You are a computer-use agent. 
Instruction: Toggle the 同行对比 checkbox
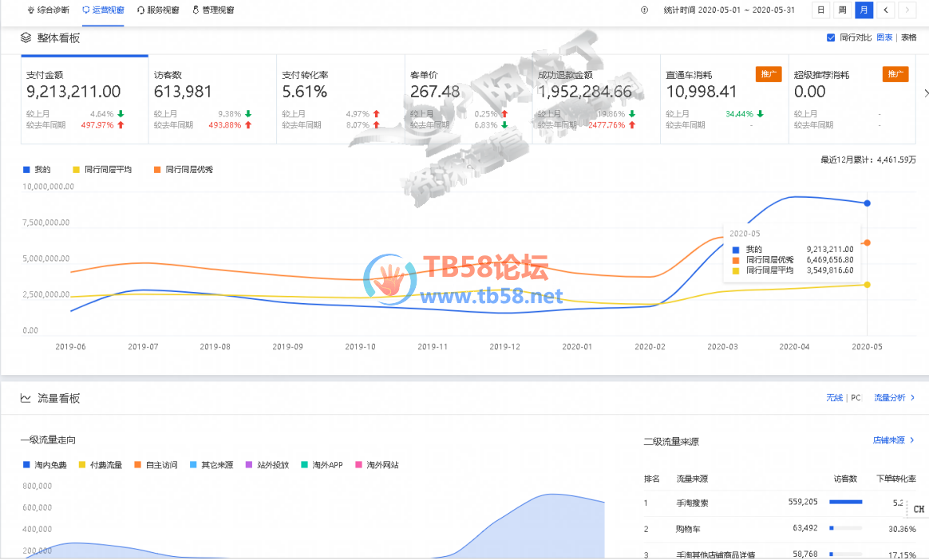831,37
